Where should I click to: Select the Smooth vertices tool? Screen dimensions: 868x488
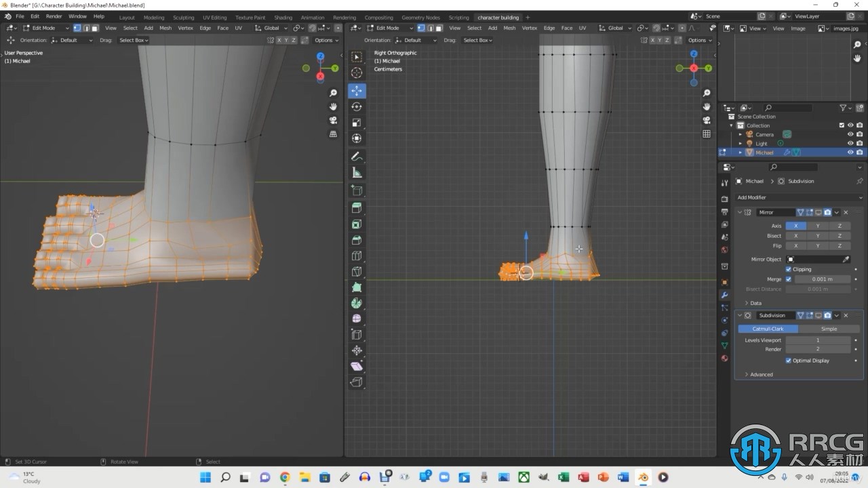click(x=357, y=319)
